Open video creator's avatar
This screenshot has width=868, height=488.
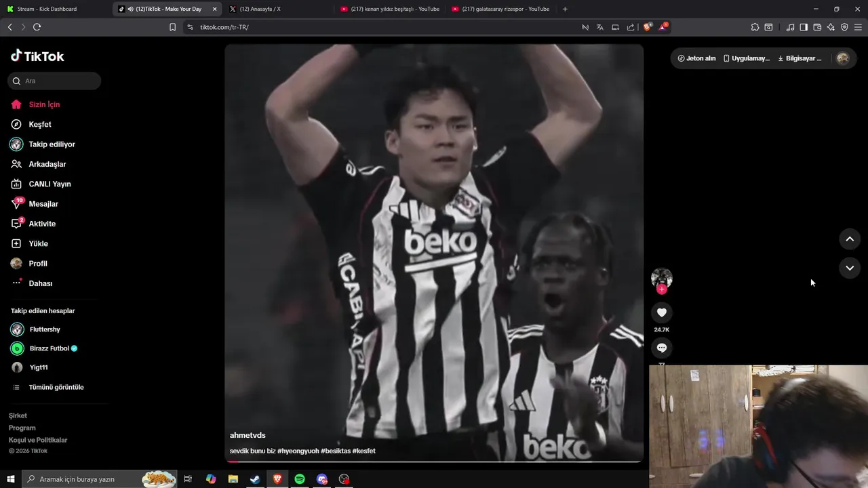pyautogui.click(x=662, y=277)
